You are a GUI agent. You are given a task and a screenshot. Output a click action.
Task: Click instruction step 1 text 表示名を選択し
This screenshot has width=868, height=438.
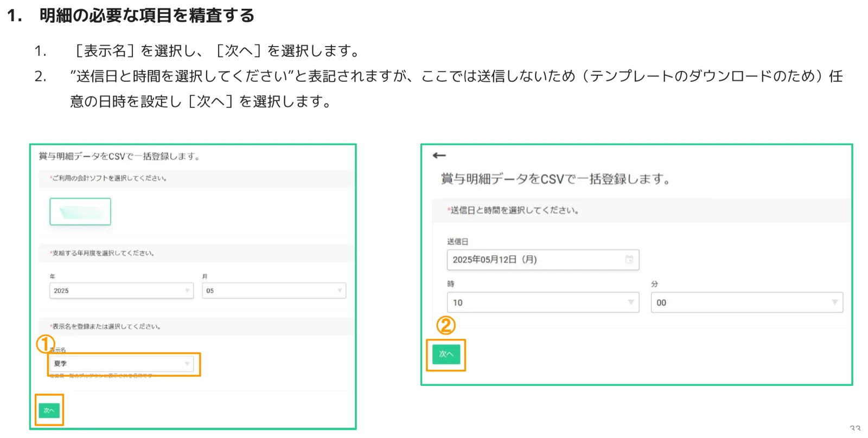click(139, 51)
